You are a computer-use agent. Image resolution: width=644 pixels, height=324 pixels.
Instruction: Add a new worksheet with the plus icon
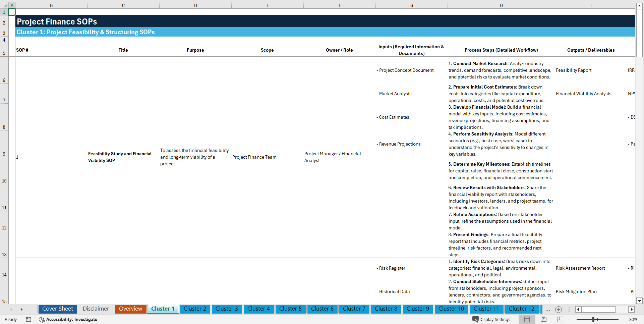559,309
